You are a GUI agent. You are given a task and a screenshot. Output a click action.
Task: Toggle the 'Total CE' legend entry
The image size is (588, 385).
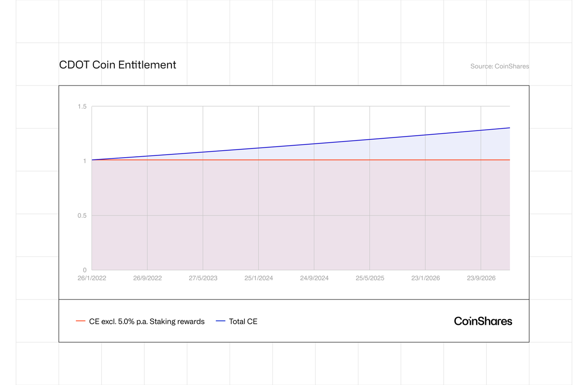pyautogui.click(x=237, y=322)
